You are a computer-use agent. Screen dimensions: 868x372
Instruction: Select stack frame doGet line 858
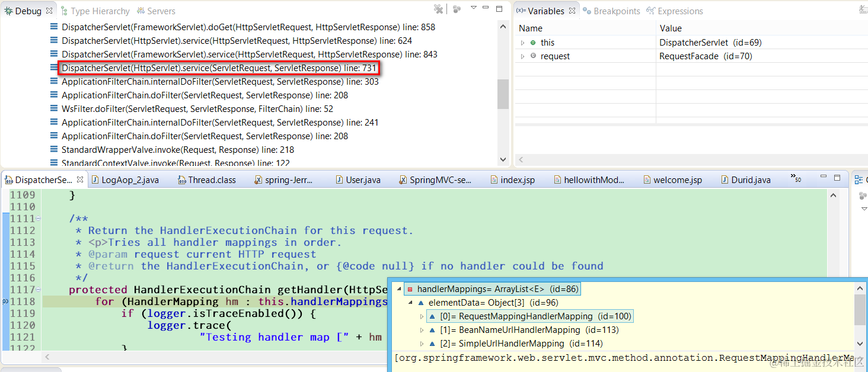pos(248,27)
